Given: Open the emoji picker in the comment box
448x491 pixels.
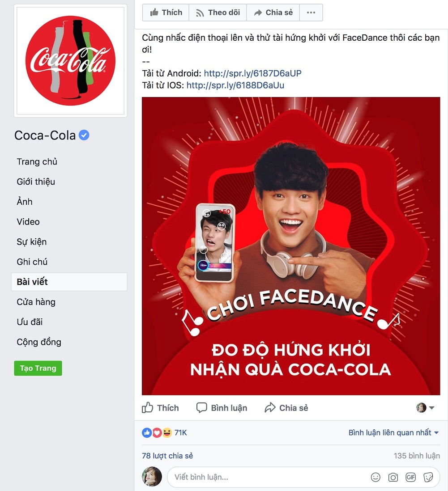Looking at the screenshot, I should click(x=375, y=477).
